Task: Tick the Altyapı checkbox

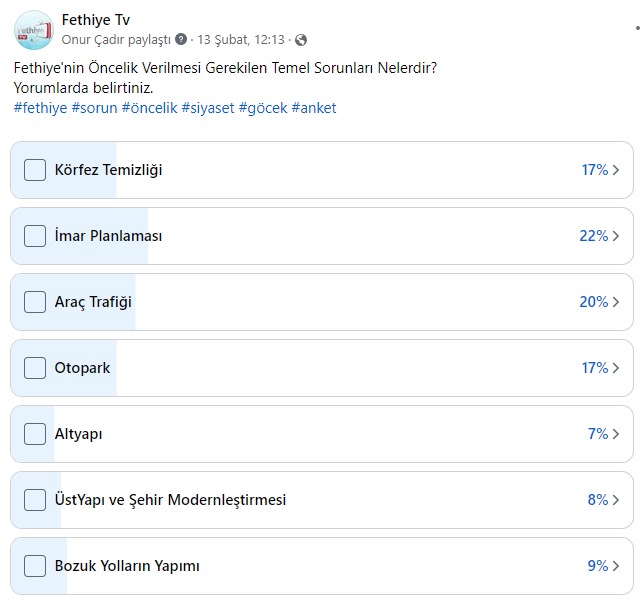Action: tap(35, 434)
